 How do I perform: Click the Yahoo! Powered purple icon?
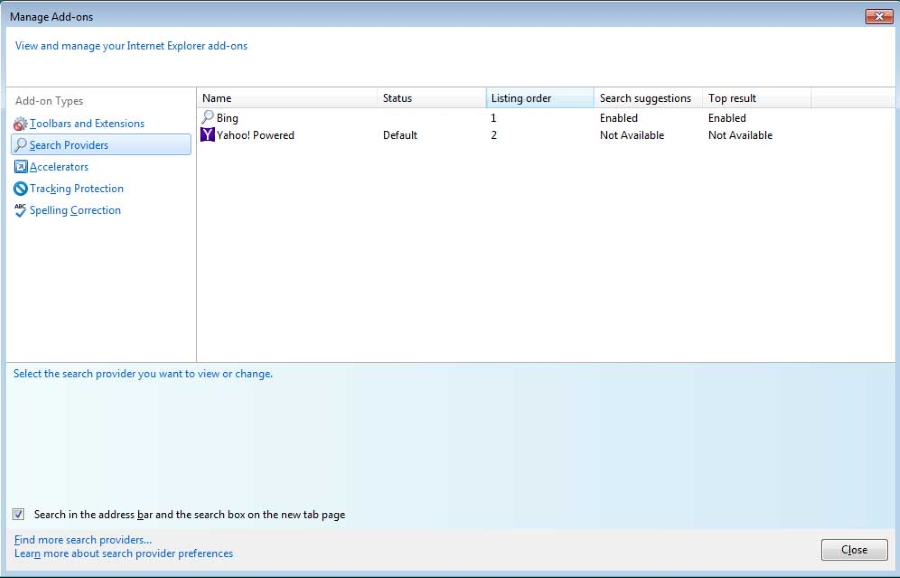(207, 135)
